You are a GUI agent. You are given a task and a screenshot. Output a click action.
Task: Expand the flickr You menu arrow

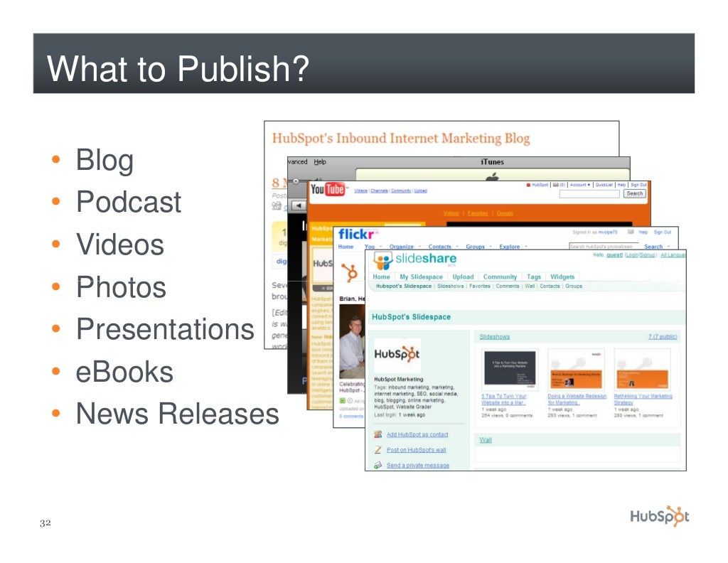tap(381, 247)
